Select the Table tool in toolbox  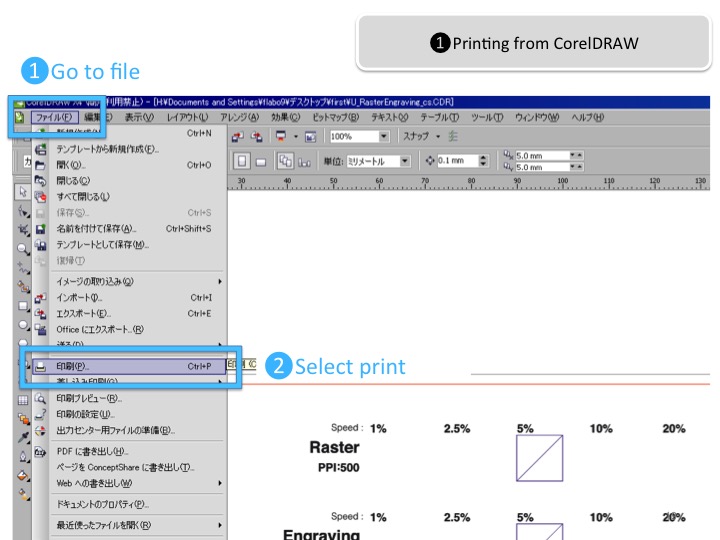pyautogui.click(x=22, y=400)
